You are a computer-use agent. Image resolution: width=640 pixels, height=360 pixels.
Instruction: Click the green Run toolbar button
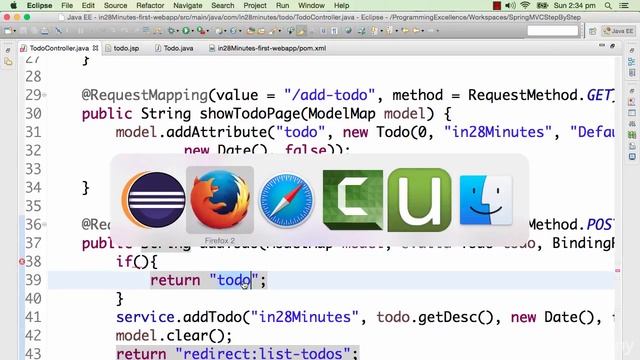[186, 31]
